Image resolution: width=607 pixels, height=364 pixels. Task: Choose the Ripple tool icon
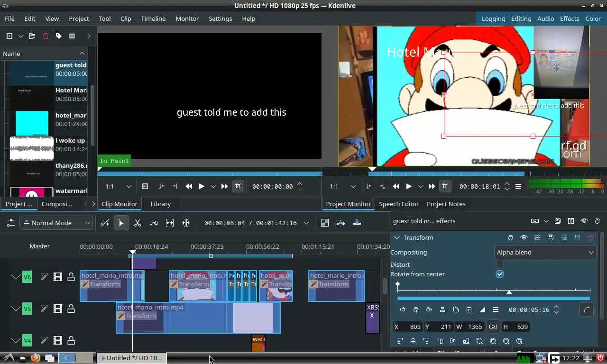(x=186, y=223)
